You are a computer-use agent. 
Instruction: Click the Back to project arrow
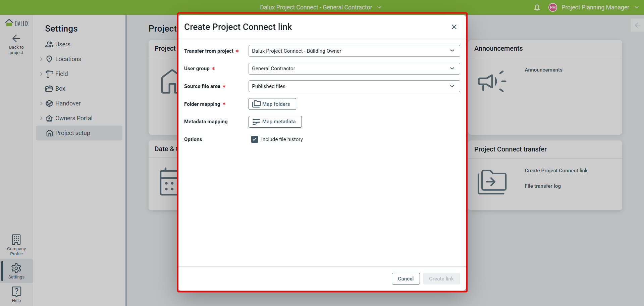16,39
